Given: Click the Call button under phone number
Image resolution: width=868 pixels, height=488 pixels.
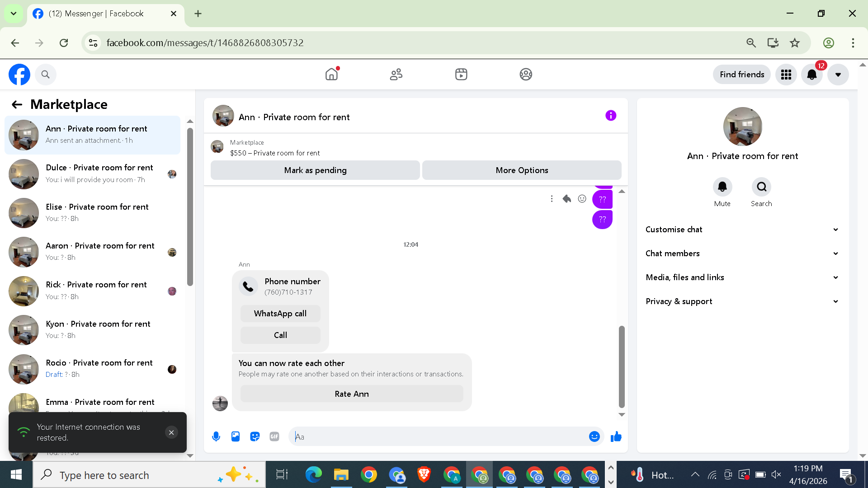Looking at the screenshot, I should click(280, 335).
